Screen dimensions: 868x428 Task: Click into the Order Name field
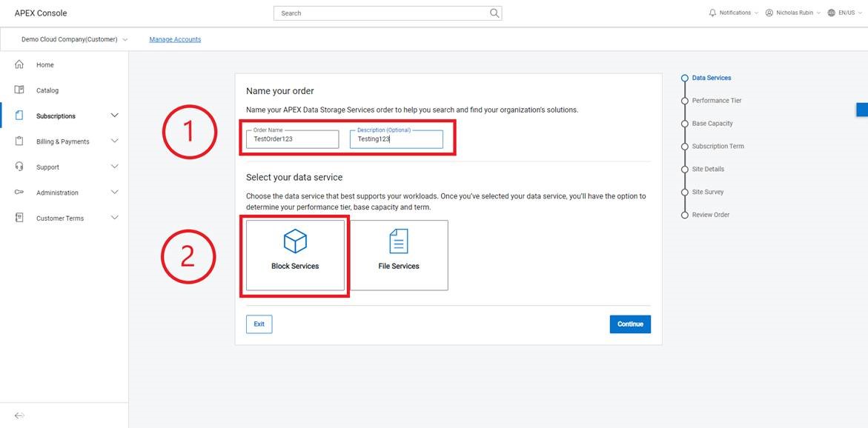[293, 139]
